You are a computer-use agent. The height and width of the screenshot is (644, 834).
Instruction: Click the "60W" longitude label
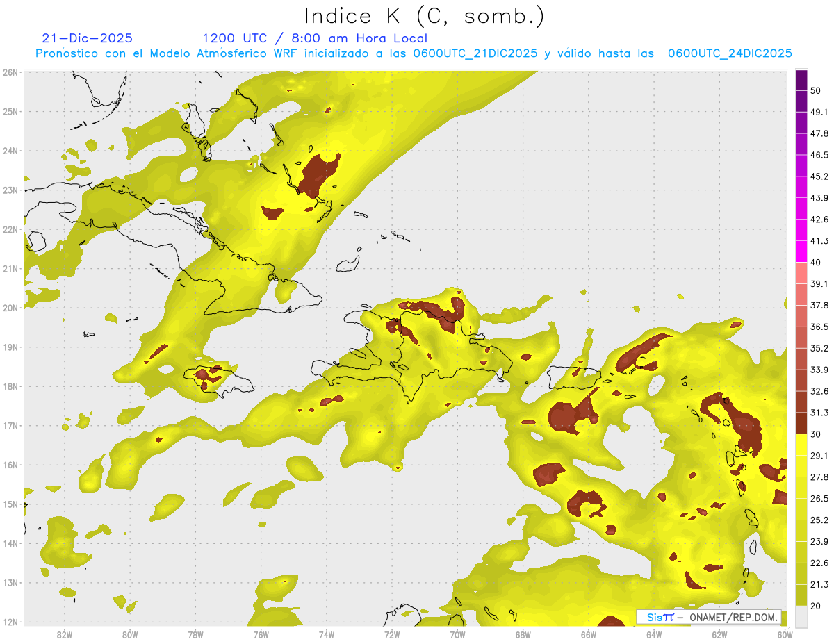tap(785, 634)
